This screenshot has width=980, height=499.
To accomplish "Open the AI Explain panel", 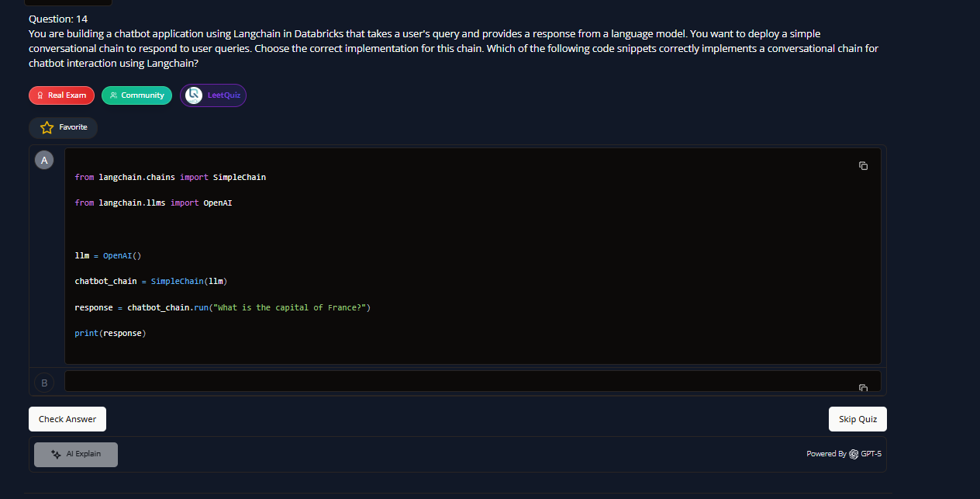I will click(76, 454).
